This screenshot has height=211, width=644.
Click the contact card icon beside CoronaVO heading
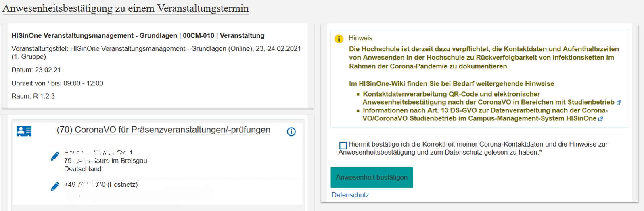click(x=24, y=131)
